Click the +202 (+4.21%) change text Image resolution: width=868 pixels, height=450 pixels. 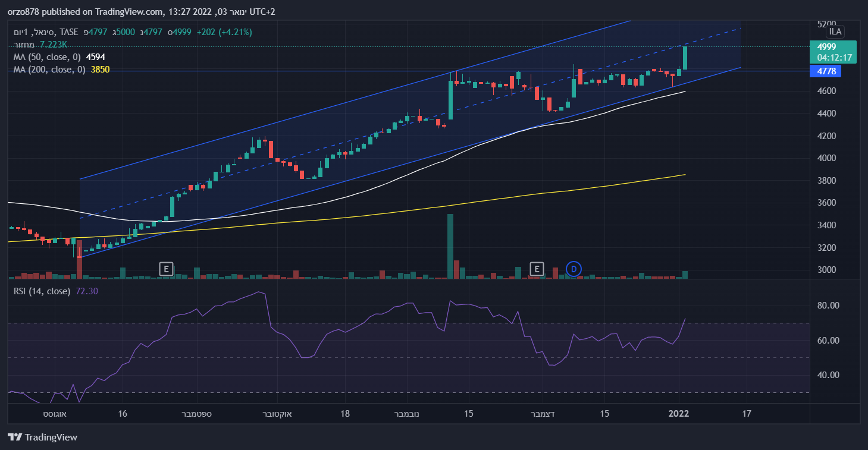click(224, 32)
